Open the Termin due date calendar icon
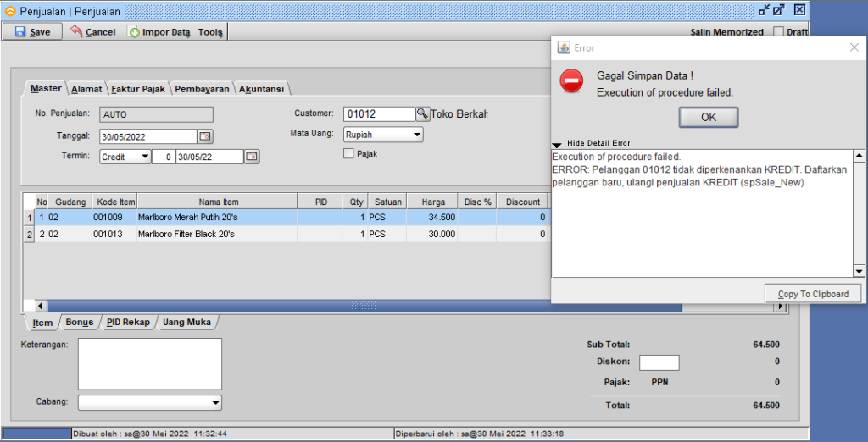Screen dimensions: 868x442 [x=251, y=157]
